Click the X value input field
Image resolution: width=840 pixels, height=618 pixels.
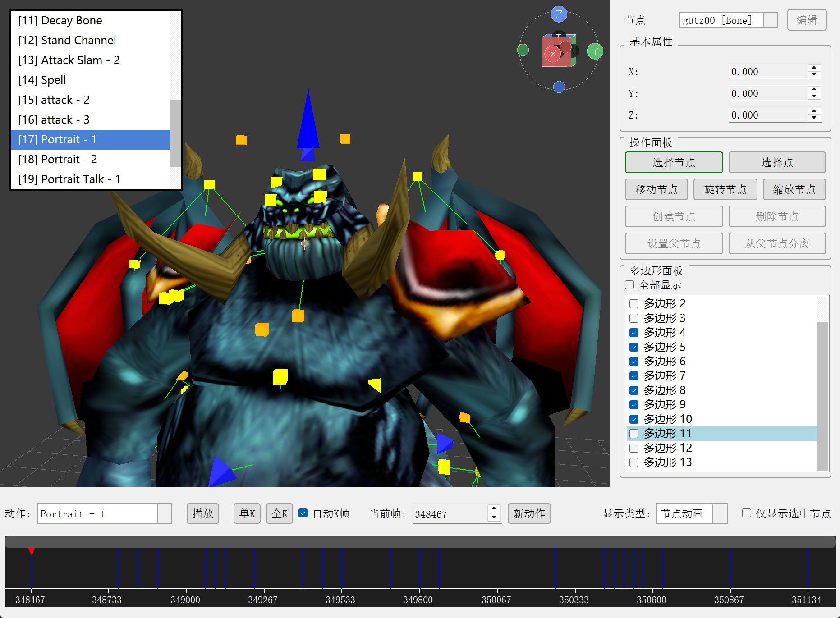click(768, 72)
